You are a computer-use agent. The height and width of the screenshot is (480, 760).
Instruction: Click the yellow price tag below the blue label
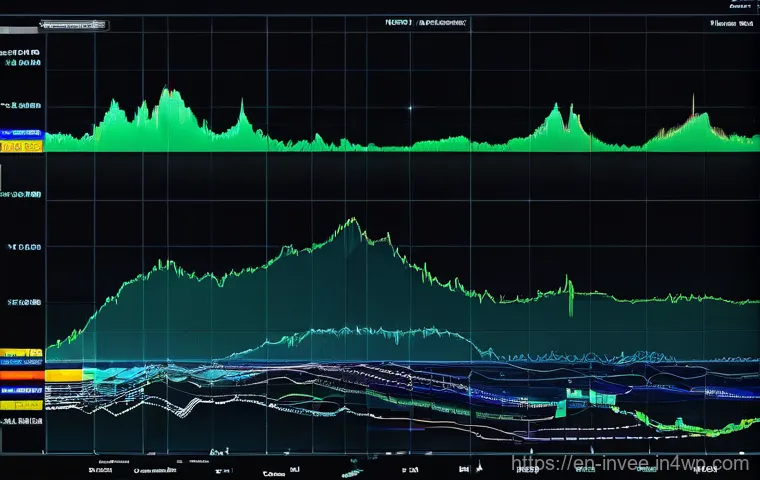pyautogui.click(x=20, y=146)
